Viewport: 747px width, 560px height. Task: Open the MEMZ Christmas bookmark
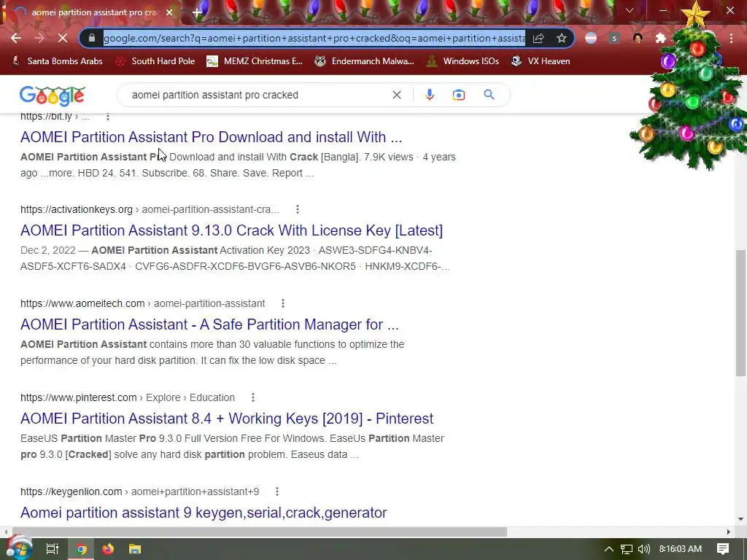[255, 61]
